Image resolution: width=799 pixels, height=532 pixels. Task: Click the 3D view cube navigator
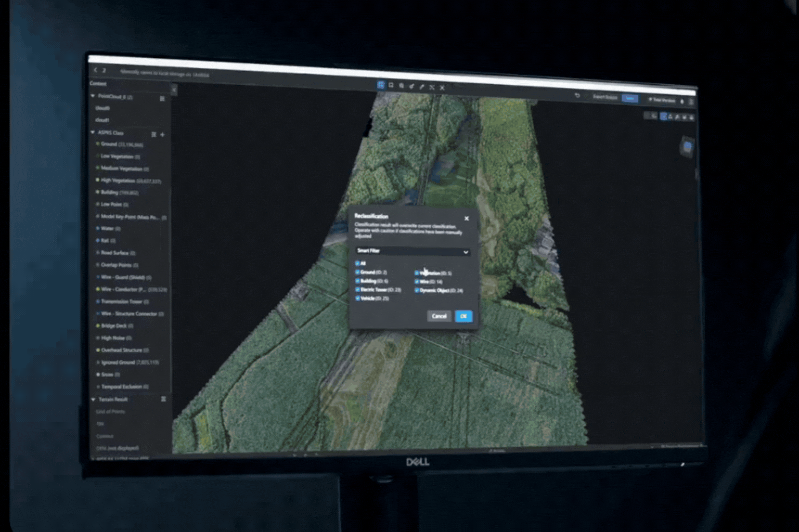[x=687, y=147]
